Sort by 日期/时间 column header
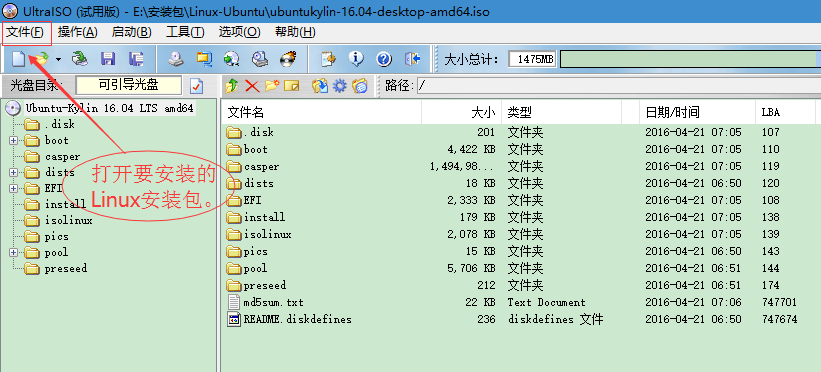 [697, 112]
